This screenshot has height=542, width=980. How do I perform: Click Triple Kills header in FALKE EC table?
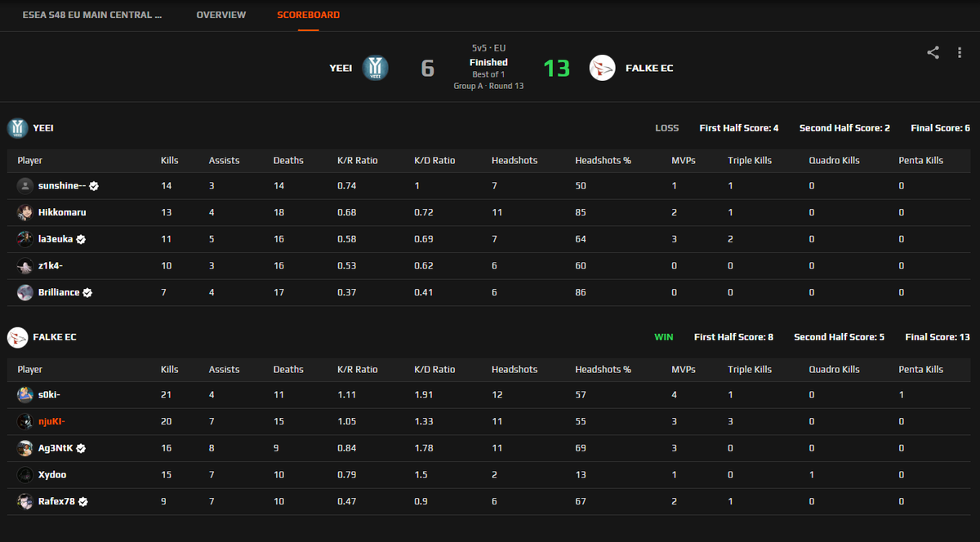pyautogui.click(x=750, y=370)
